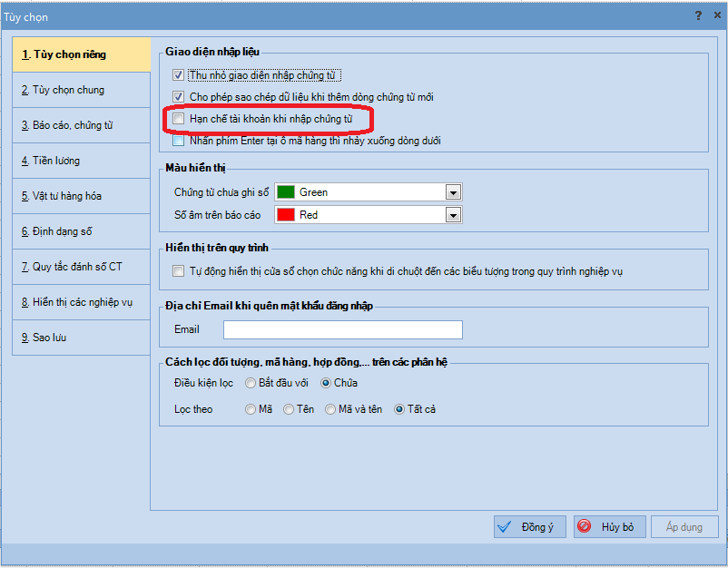Click the green color swatch

286,192
